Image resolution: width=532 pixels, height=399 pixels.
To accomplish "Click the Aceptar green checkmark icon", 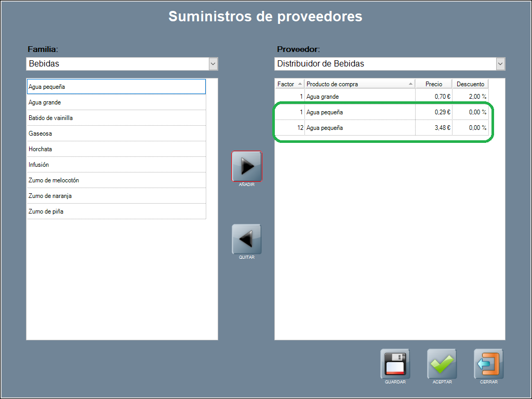I will 442,364.
